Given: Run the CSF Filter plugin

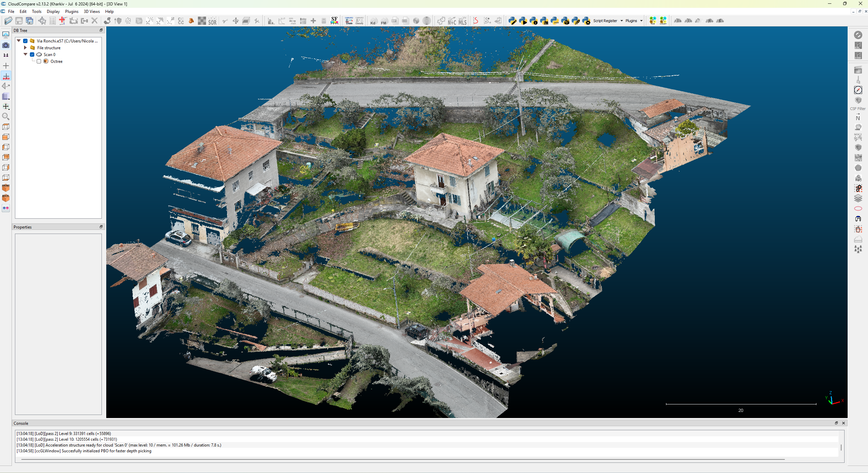Looking at the screenshot, I should tap(858, 101).
